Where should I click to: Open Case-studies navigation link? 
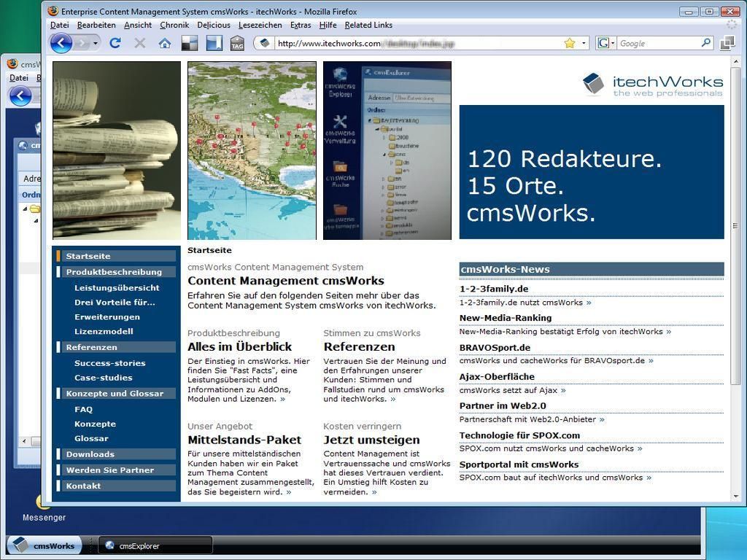104,378
